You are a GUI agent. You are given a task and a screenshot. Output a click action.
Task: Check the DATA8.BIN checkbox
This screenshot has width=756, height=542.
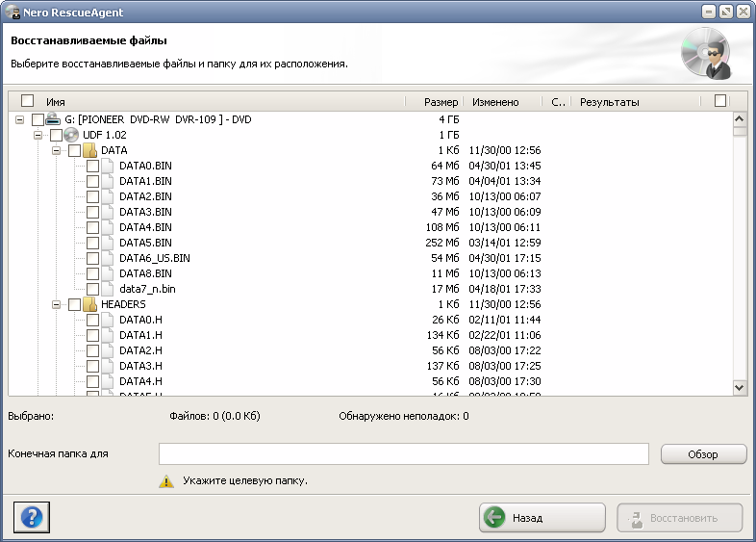(x=92, y=273)
